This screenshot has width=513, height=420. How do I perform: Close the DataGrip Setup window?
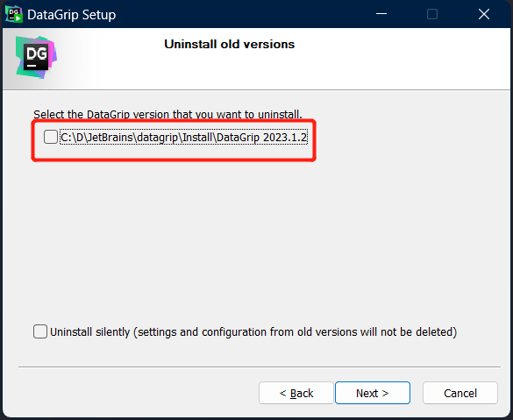pos(483,14)
